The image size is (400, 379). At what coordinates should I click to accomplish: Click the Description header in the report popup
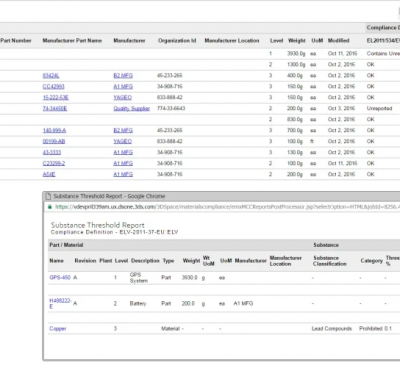coord(145,261)
